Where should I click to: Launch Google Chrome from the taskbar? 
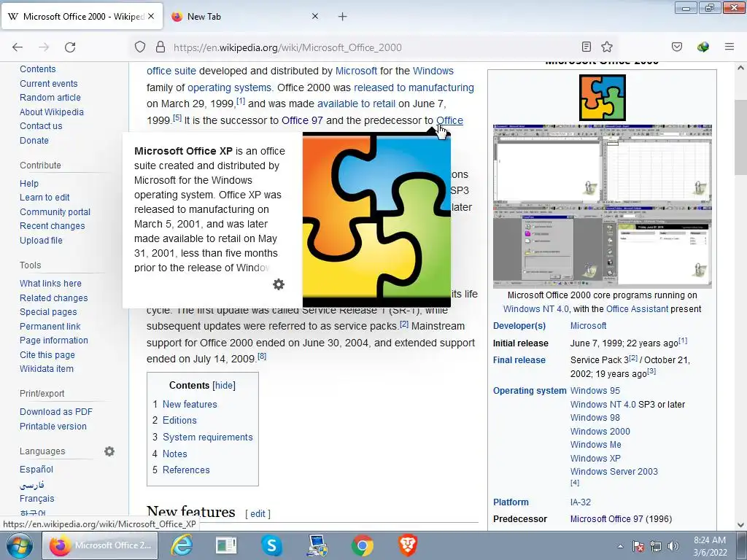click(x=363, y=545)
